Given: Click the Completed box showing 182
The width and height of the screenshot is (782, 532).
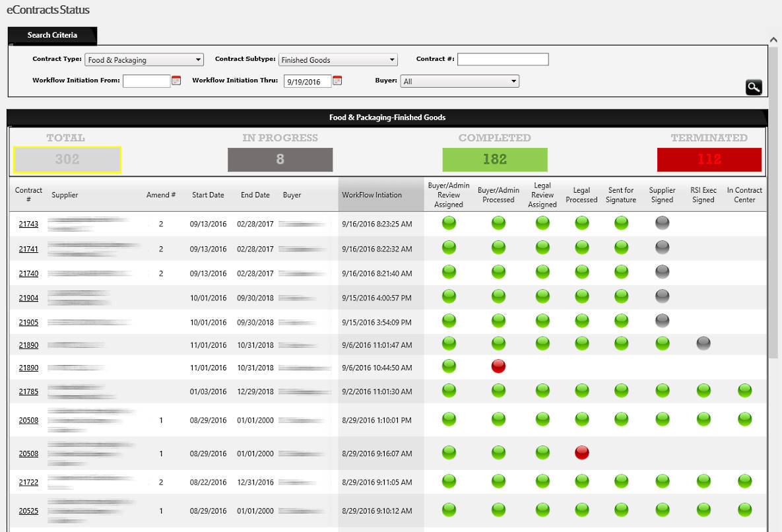Looking at the screenshot, I should click(x=495, y=159).
